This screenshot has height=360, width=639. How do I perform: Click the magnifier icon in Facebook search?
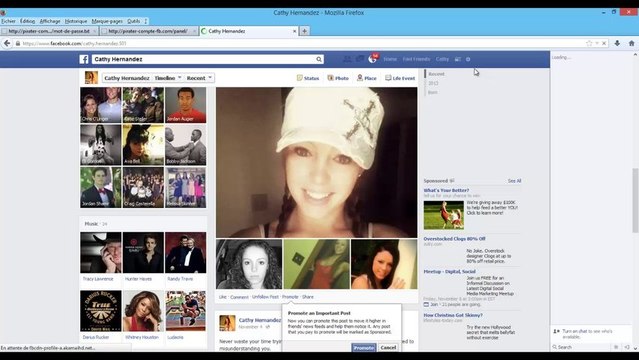[x=319, y=59]
